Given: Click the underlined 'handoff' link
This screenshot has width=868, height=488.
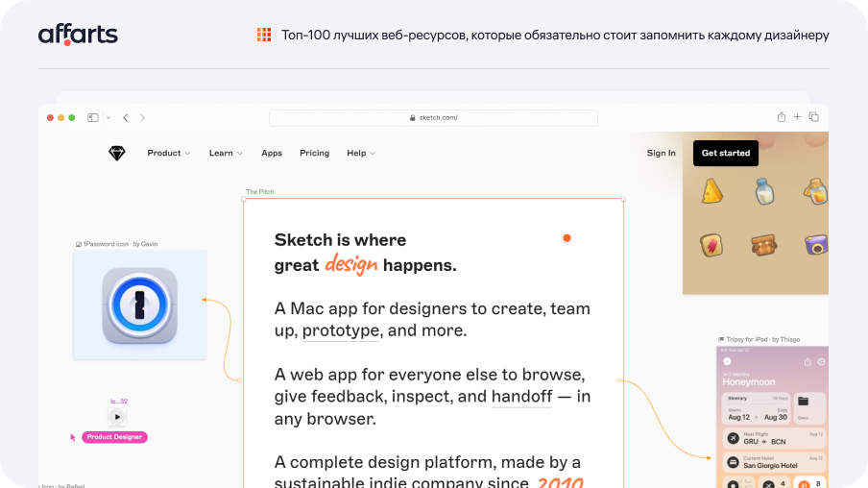Looking at the screenshot, I should [x=521, y=396].
